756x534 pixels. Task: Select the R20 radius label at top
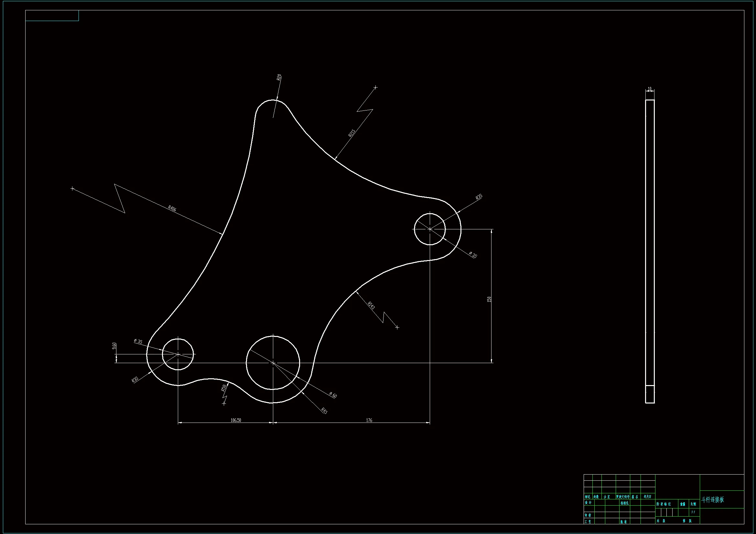coord(279,78)
